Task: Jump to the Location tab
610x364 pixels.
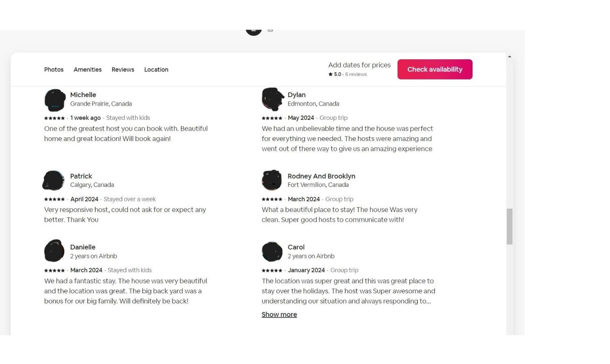Action: (x=156, y=70)
